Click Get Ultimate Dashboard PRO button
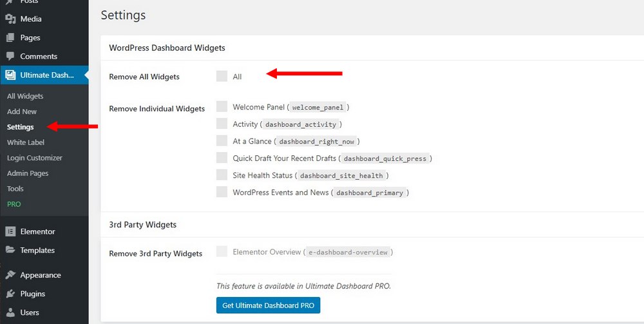The height and width of the screenshot is (324, 644). point(268,305)
